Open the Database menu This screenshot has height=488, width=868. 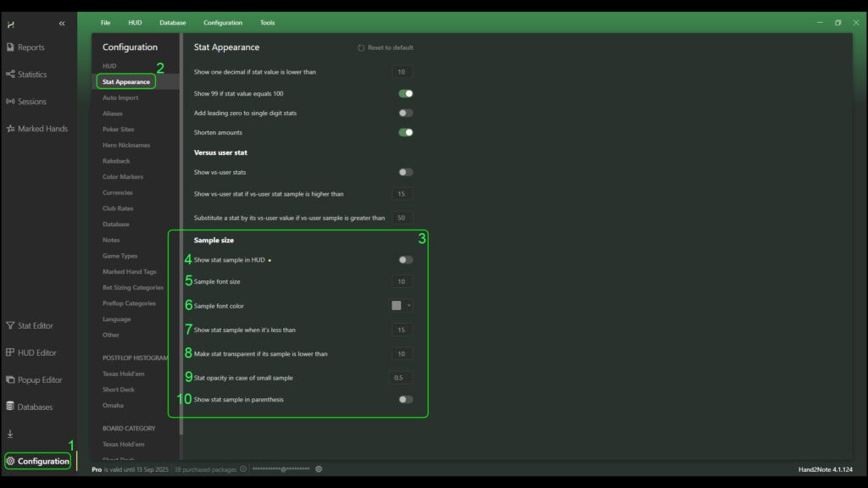pos(172,23)
